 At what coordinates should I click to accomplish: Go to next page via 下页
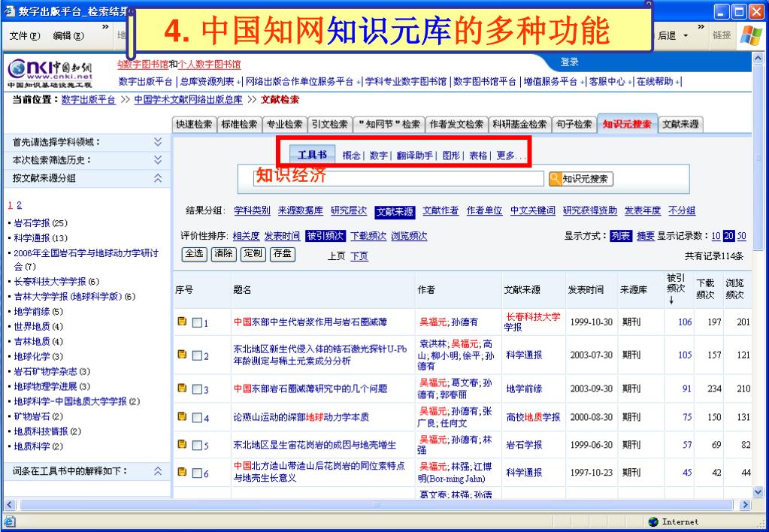359,256
